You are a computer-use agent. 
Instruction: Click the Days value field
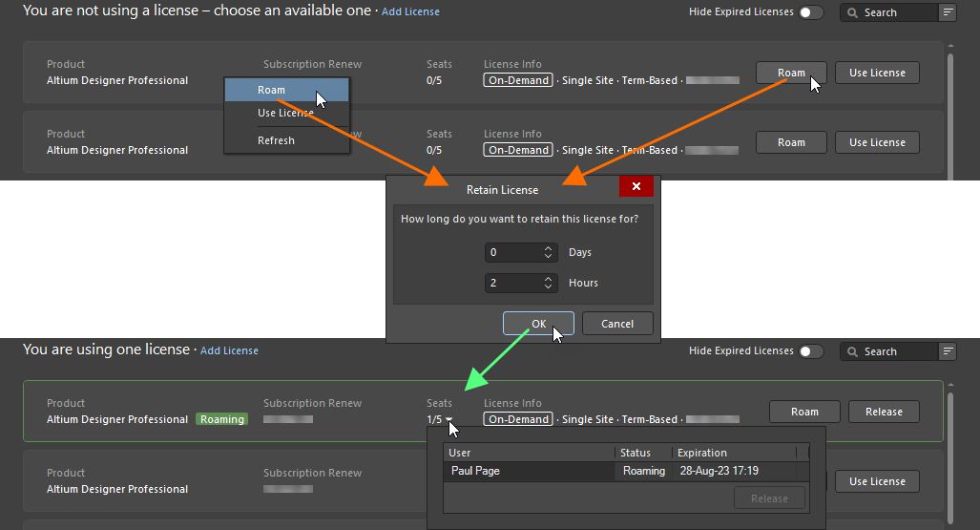[x=512, y=252]
